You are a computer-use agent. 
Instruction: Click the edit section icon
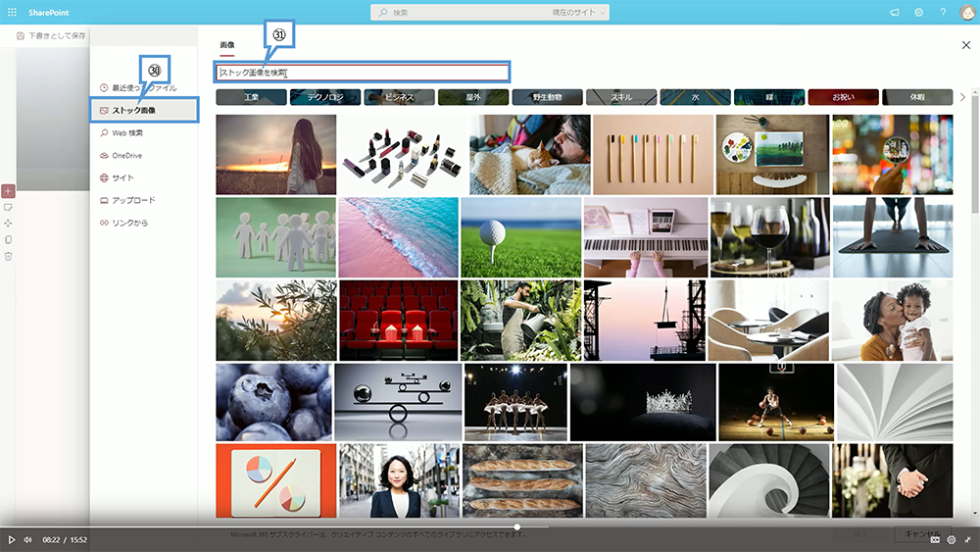[8, 208]
